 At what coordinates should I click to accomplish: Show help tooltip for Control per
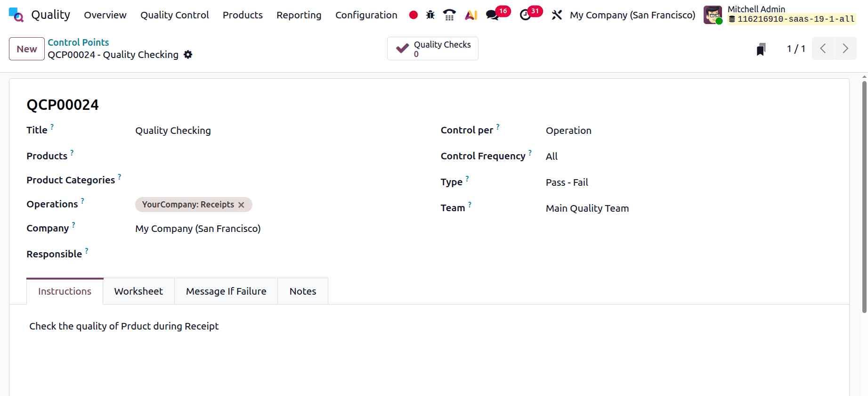click(498, 126)
